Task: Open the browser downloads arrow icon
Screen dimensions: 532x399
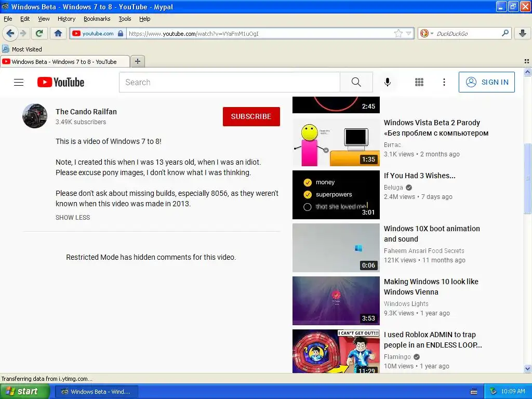Action: pos(523,33)
